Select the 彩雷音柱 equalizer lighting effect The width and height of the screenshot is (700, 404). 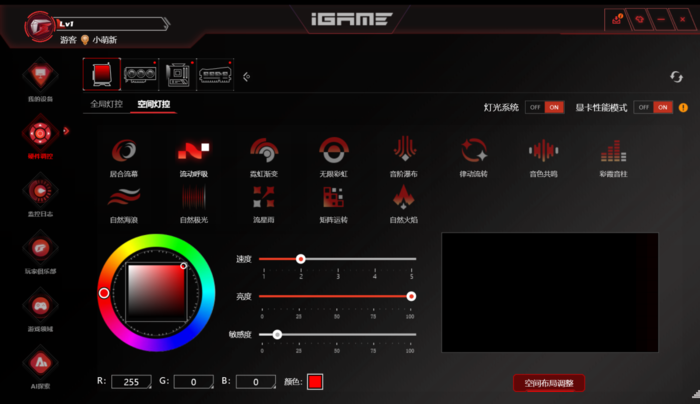click(613, 157)
